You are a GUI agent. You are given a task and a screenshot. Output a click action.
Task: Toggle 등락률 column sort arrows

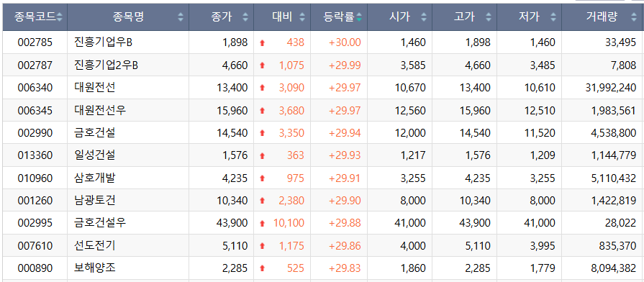coord(359,17)
